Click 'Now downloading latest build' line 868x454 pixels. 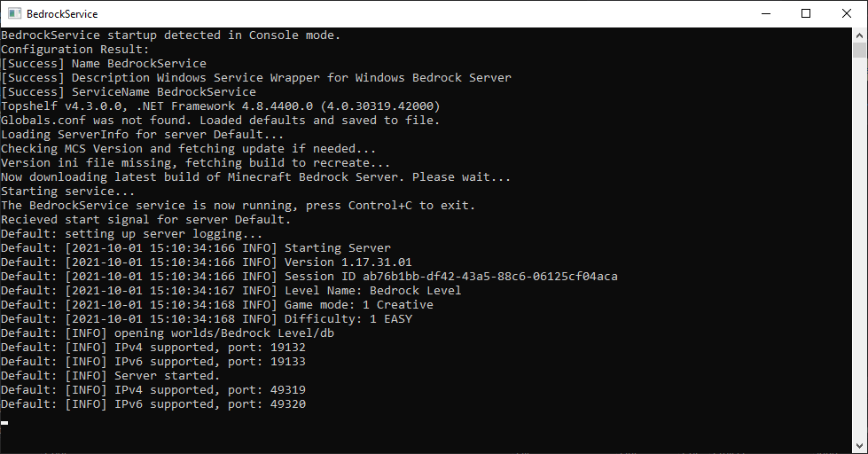(x=255, y=177)
